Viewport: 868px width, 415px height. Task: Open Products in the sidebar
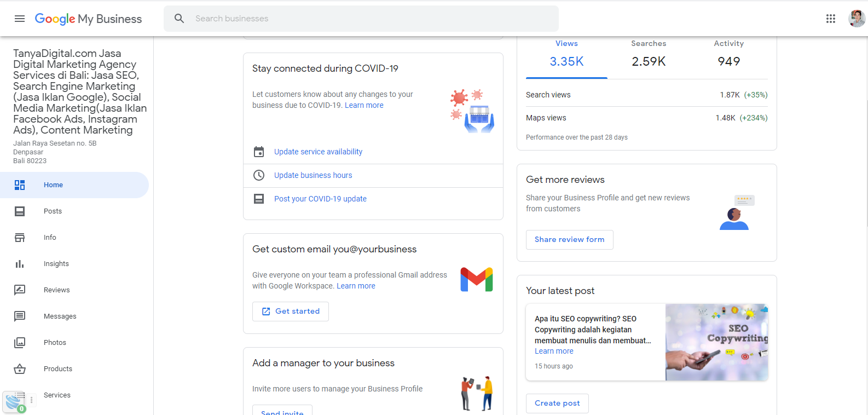click(74, 369)
